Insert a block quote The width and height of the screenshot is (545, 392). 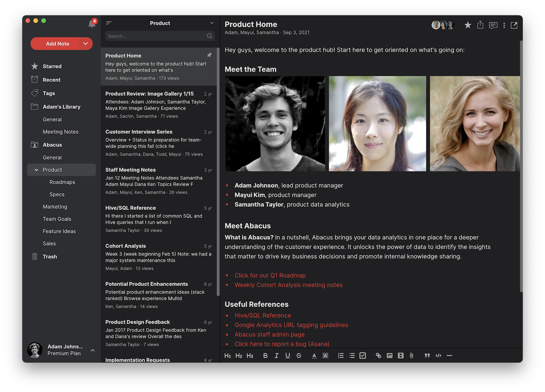[x=427, y=356]
